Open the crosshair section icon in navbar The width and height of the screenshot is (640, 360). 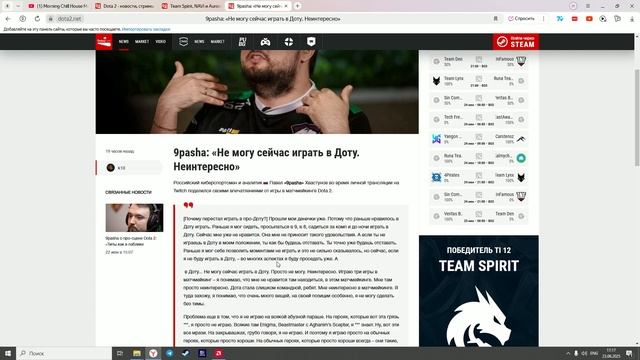pyautogui.click(x=289, y=42)
